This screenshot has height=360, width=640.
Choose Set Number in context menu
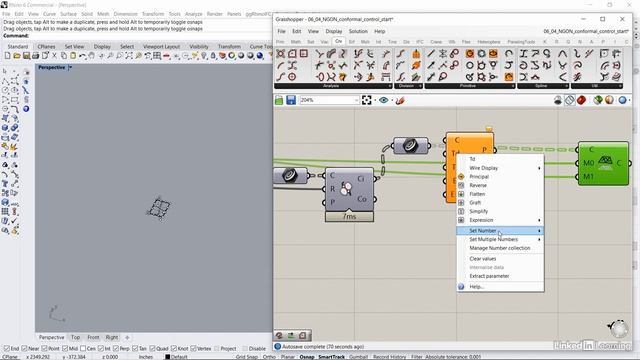pyautogui.click(x=500, y=231)
